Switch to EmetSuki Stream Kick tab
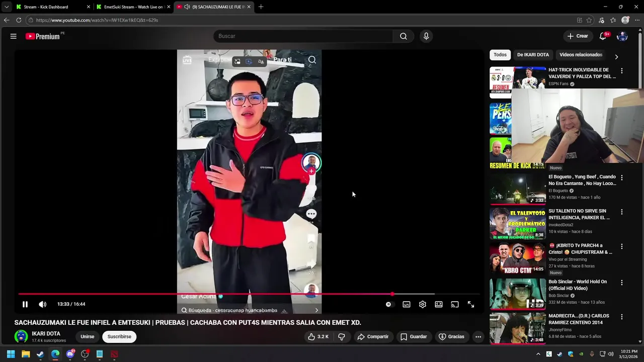This screenshot has height=362, width=644. (x=134, y=7)
